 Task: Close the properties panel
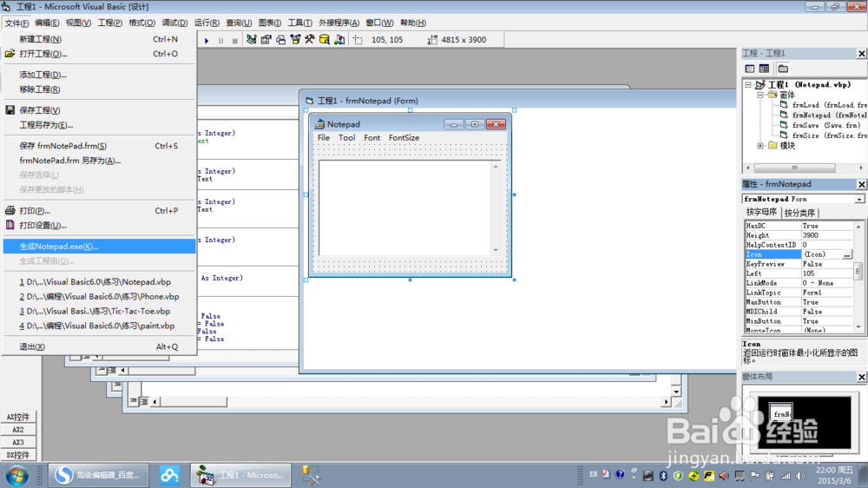(x=861, y=184)
